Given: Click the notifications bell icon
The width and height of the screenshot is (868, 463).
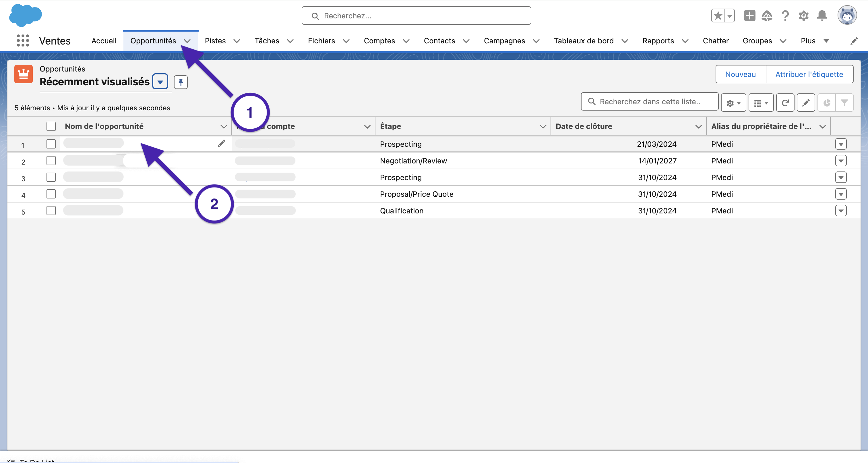Looking at the screenshot, I should pos(822,16).
